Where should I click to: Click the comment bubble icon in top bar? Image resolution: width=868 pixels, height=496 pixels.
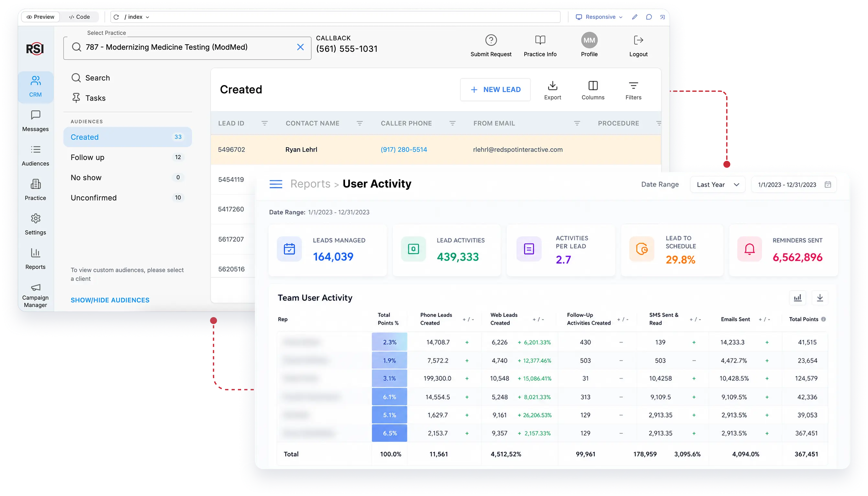pos(649,17)
